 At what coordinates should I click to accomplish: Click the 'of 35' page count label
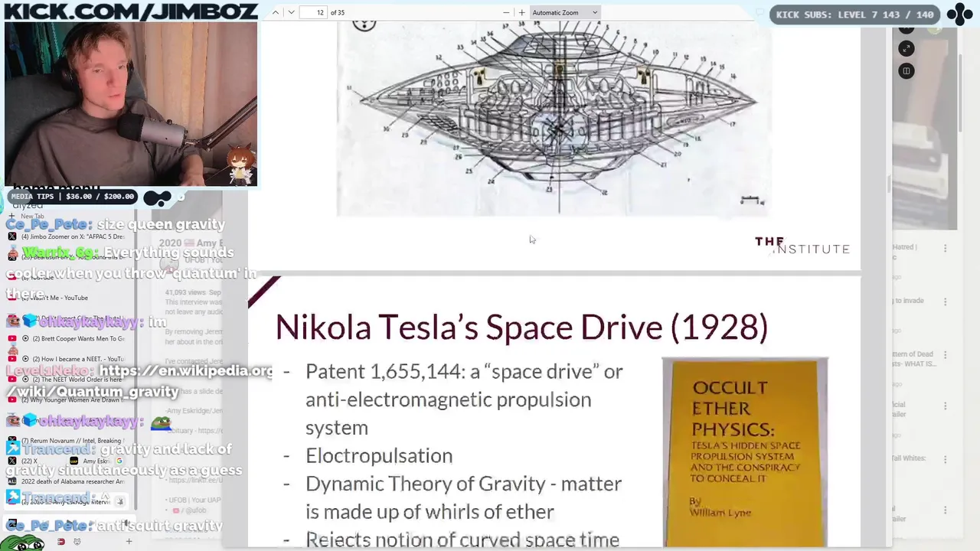(338, 12)
